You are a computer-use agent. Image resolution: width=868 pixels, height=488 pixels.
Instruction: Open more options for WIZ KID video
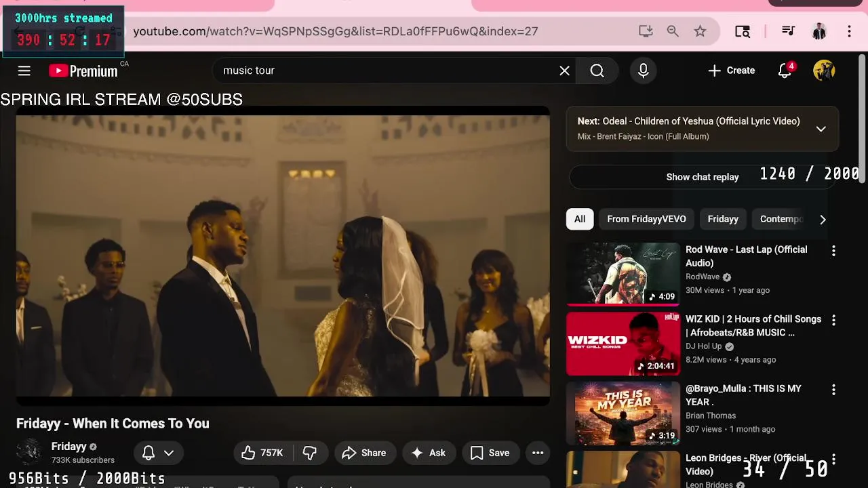pyautogui.click(x=833, y=320)
